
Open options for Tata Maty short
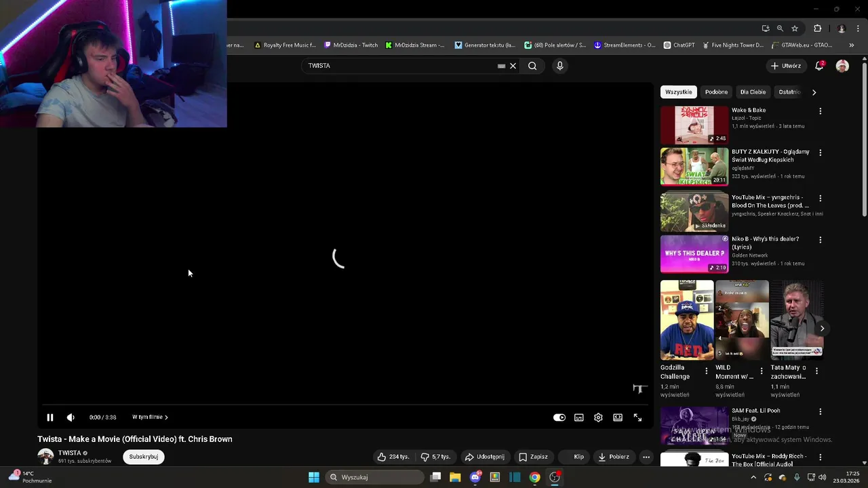(816, 371)
